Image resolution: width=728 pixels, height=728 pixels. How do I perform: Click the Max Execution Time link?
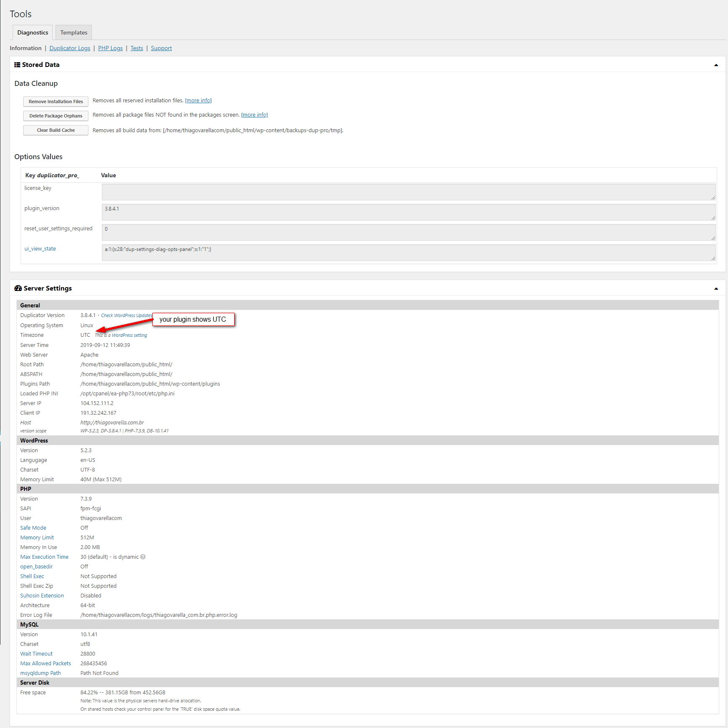click(x=44, y=557)
